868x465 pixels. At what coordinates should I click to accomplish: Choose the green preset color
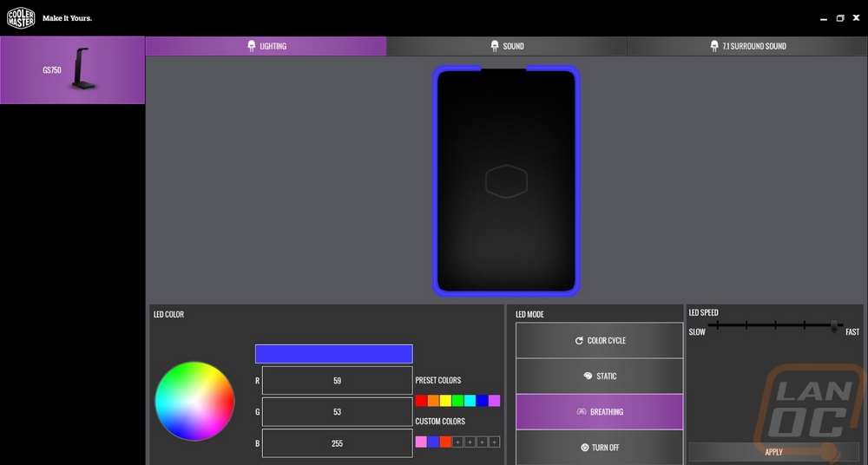(457, 401)
